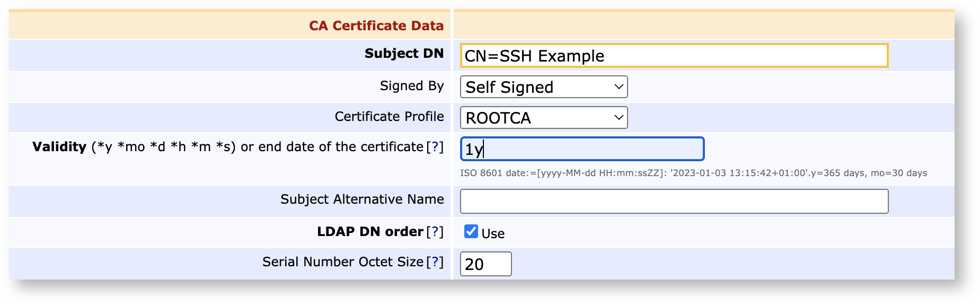Toggle the LDAP DN order Use checkbox
The width and height of the screenshot is (980, 305).
[x=471, y=231]
